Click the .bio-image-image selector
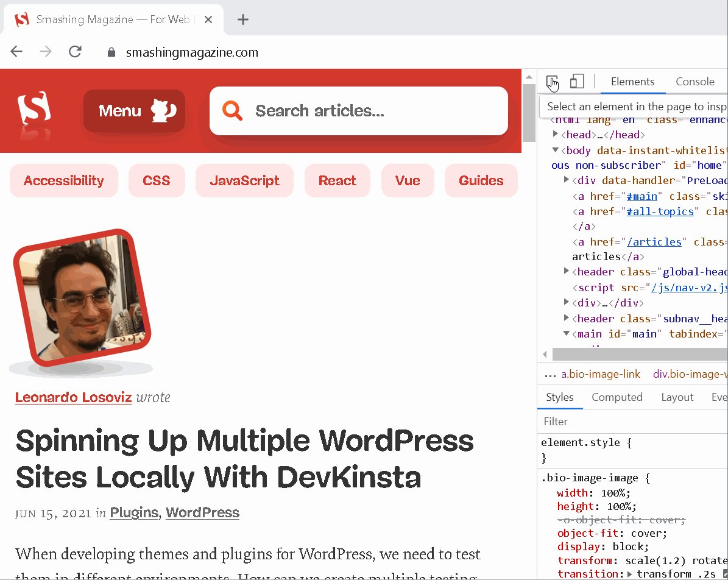728x580 pixels. pyautogui.click(x=590, y=478)
